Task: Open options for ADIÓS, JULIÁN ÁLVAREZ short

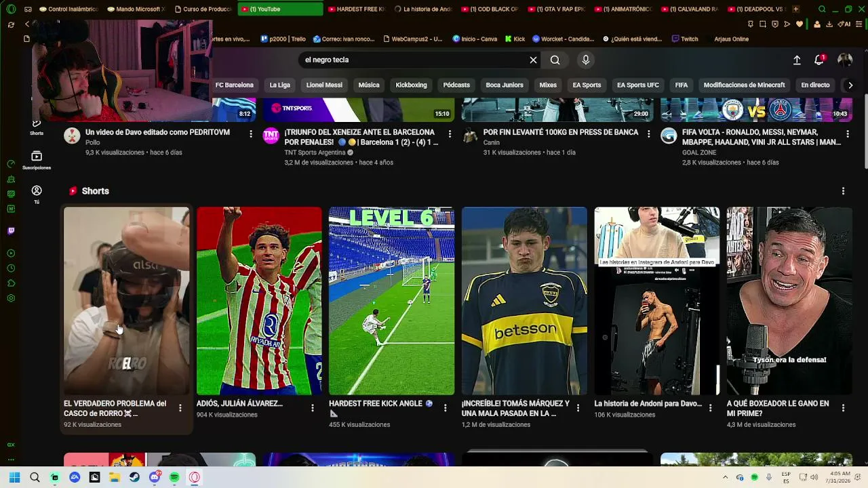Action: pos(312,407)
